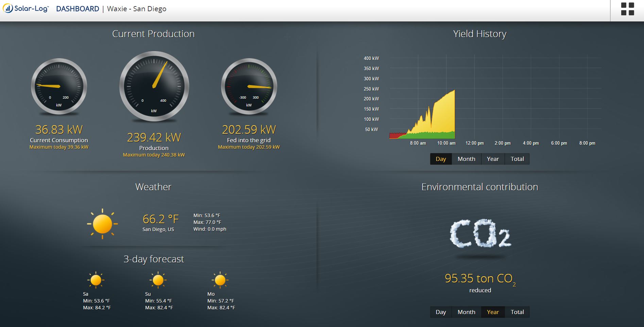
Task: Open the grid menu icon in header
Action: pos(627,9)
